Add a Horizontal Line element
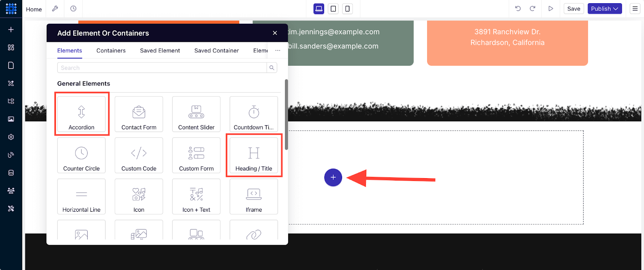644x270 pixels. (81, 197)
